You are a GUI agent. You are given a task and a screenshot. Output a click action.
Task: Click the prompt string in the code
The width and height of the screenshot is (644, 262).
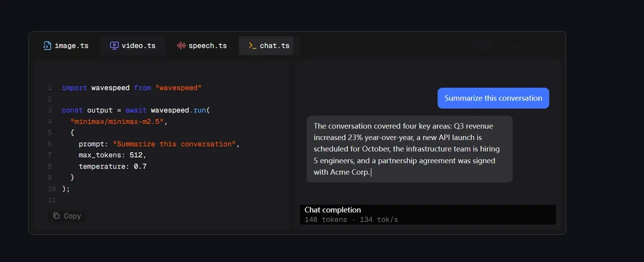click(x=174, y=144)
